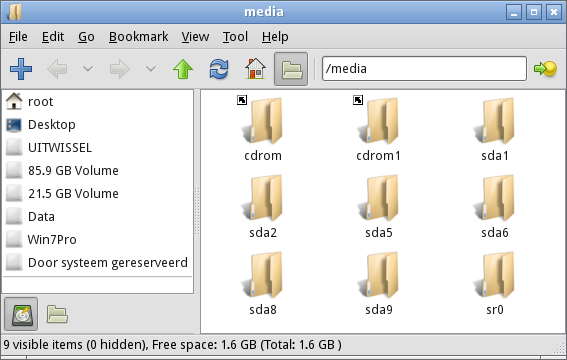Screen dimensions: 567x360
Task: Select the sda8 folder
Action: pos(263,284)
